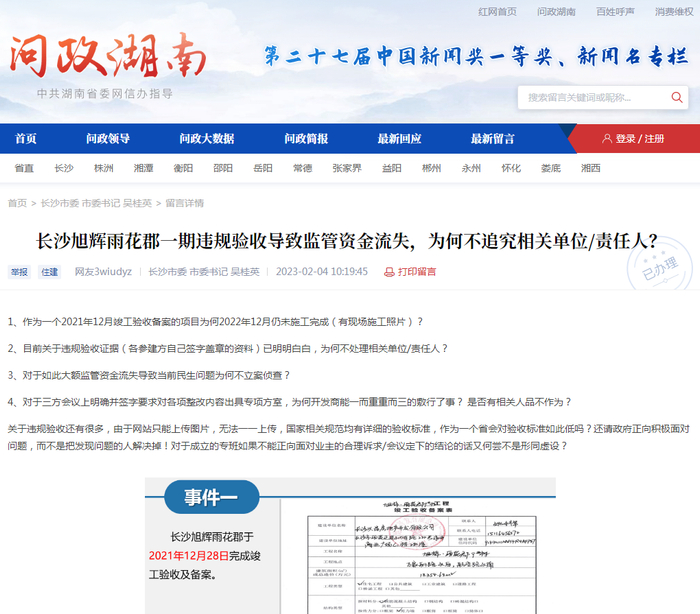
Task: Click the user icon beside 登录/注册
Action: [607, 138]
